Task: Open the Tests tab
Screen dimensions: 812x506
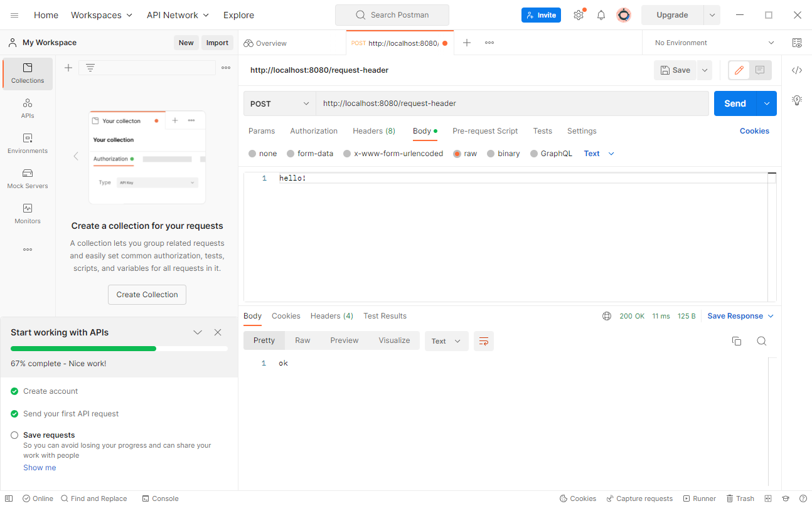Action: 543,131
